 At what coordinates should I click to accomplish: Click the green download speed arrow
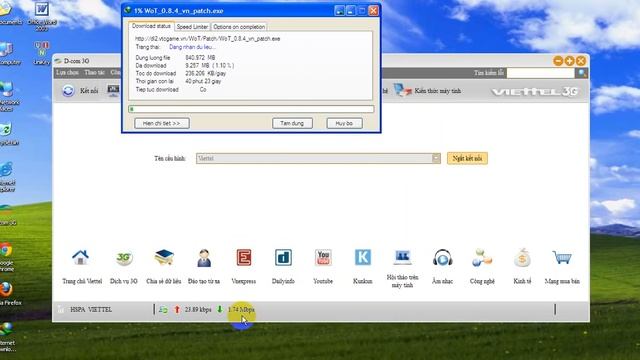pyautogui.click(x=220, y=309)
